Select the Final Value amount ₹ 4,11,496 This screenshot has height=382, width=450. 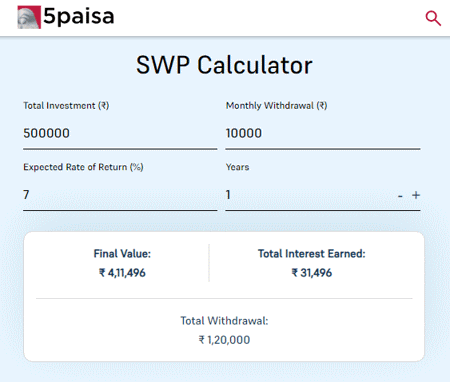(122, 273)
